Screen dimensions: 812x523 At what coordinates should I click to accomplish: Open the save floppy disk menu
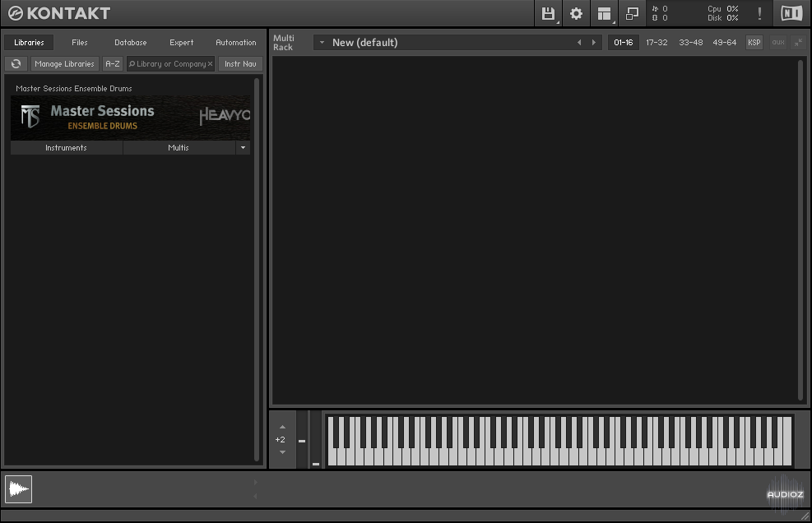coord(548,13)
